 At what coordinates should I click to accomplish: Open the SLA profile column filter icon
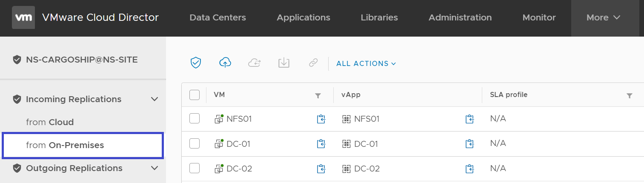tap(630, 96)
